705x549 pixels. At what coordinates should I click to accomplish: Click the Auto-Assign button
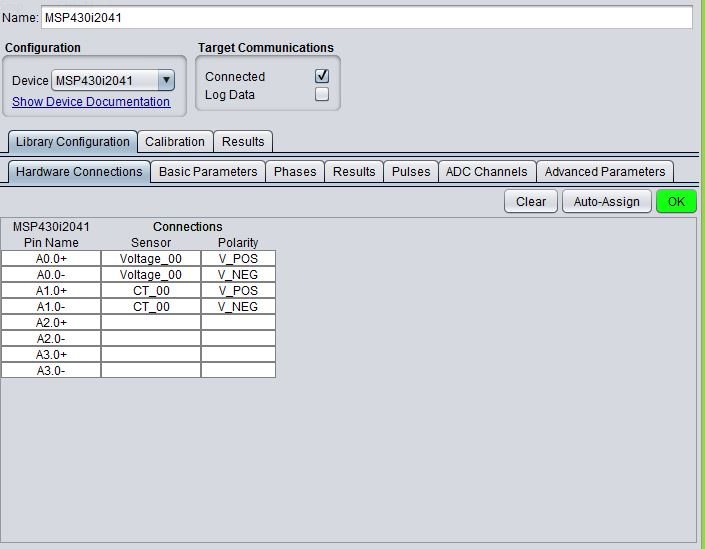pos(607,201)
